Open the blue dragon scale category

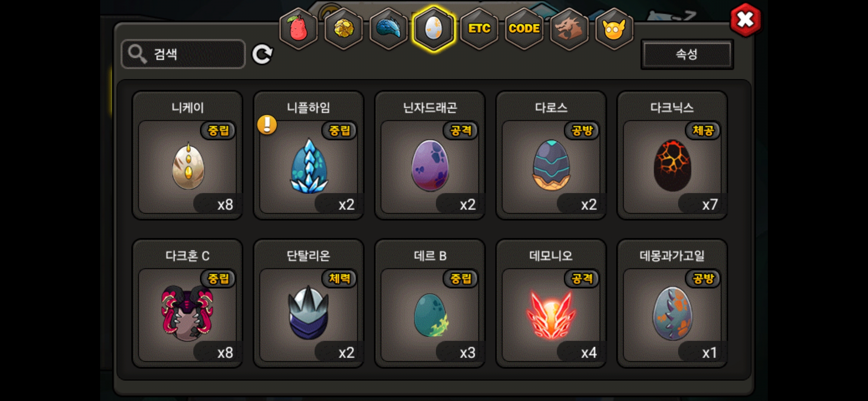click(389, 29)
